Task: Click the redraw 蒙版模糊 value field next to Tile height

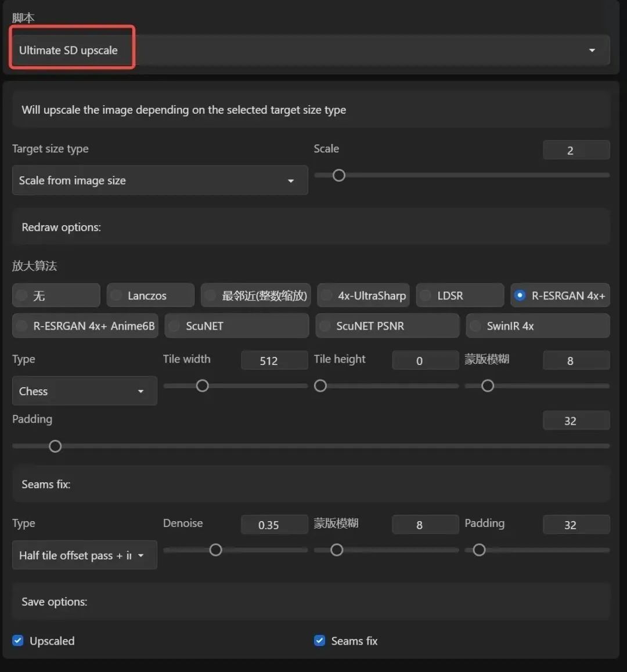Action: coord(576,360)
